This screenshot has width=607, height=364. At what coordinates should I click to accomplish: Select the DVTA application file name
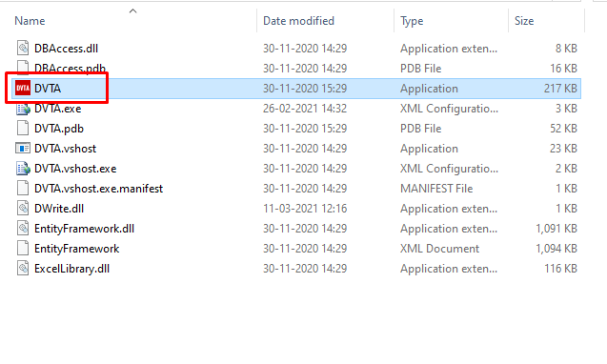pos(48,89)
